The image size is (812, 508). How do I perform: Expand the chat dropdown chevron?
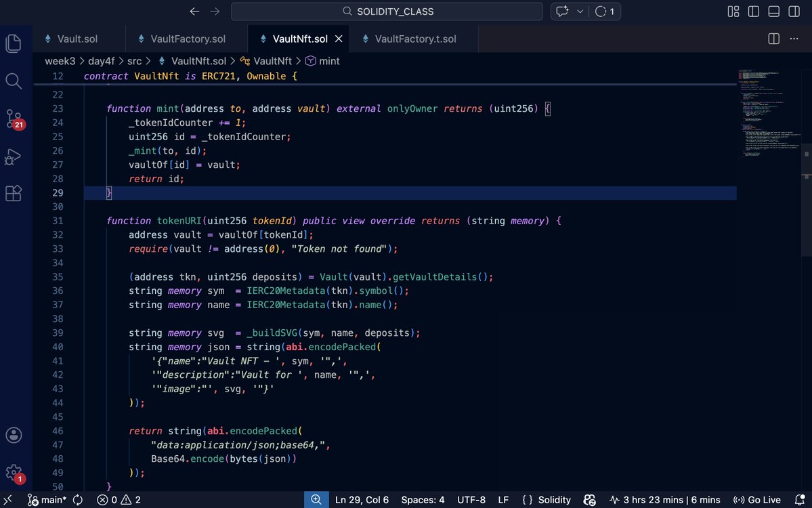click(580, 12)
